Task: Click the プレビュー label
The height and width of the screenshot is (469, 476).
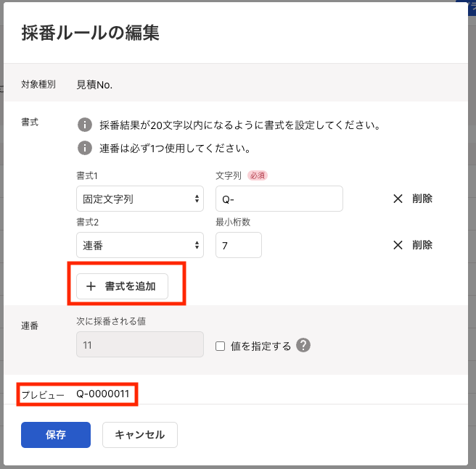Action: tap(43, 394)
